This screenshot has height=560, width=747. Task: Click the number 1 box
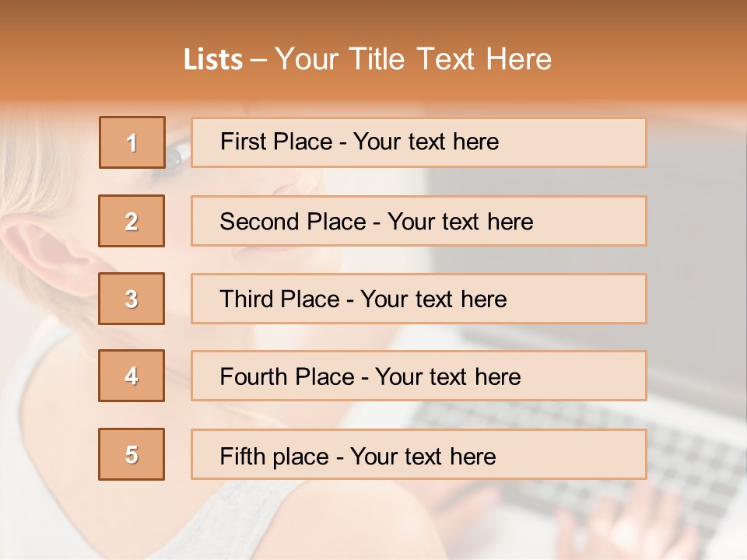point(132,142)
